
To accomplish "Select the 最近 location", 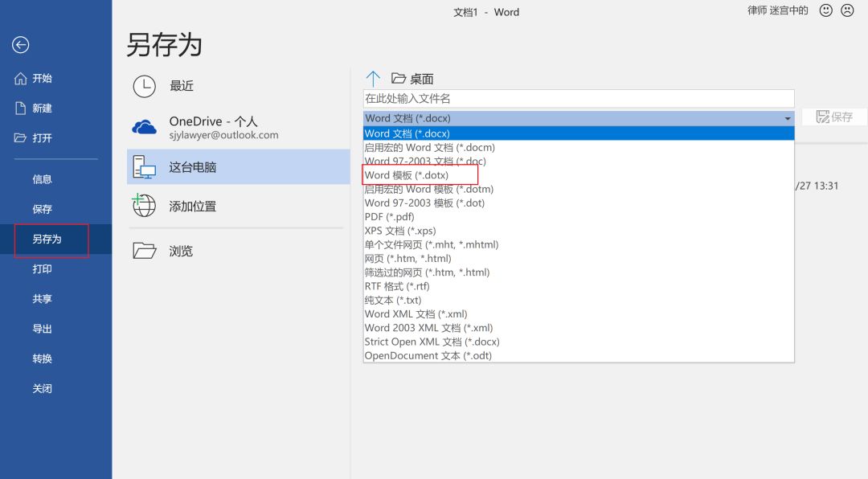I will coord(239,86).
